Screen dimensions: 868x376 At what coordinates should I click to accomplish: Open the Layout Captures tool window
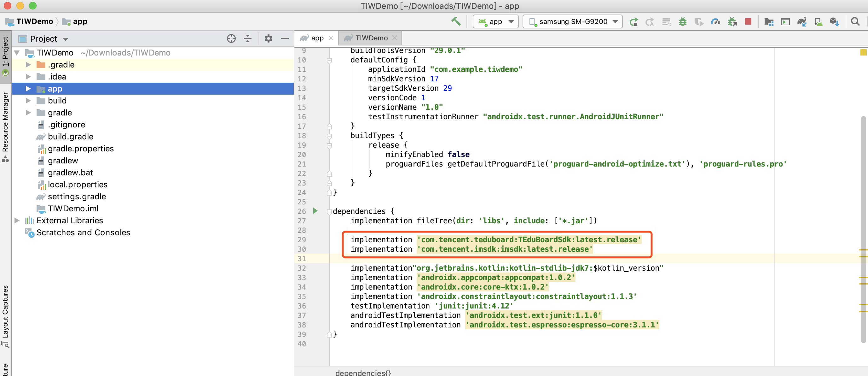click(x=5, y=316)
